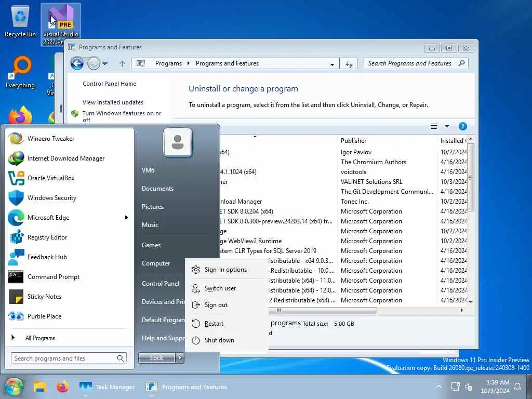The image size is (532, 399).
Task: Select Restart in power menu
Action: click(x=227, y=324)
